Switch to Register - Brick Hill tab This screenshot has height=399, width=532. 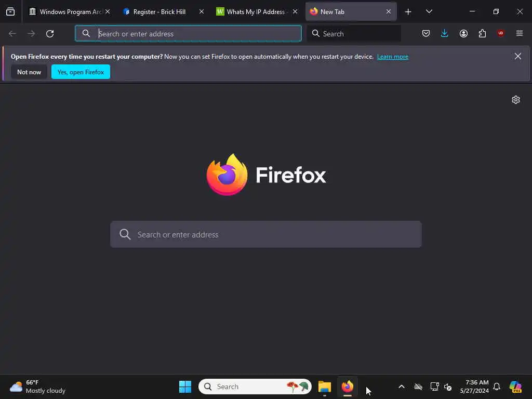[163, 12]
